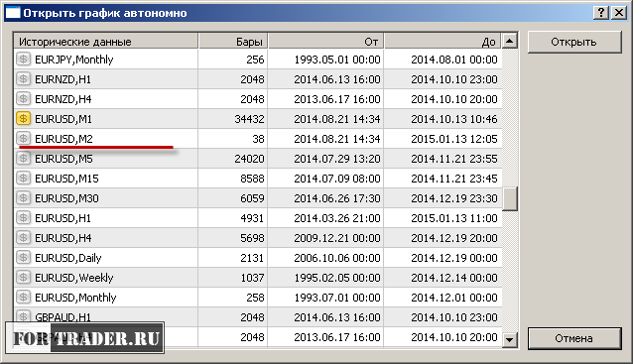Click the icon beside EURUSD,M15
The height and width of the screenshot is (364, 633).
(x=24, y=178)
